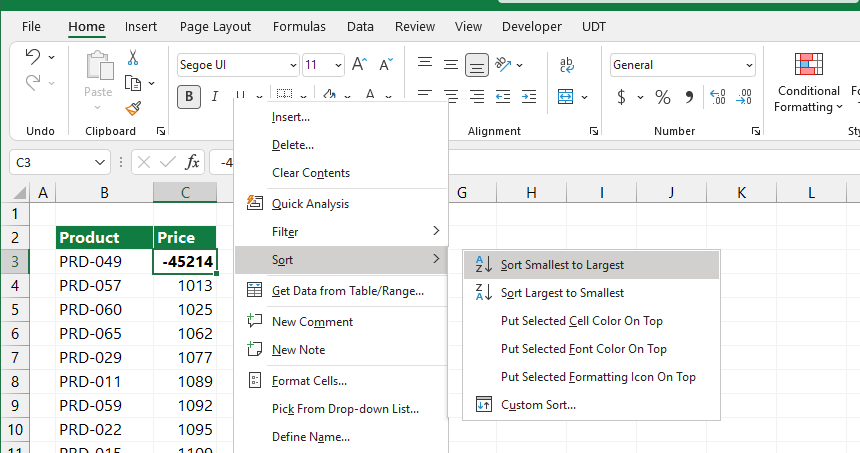This screenshot has width=860, height=453.
Task: Select cell B4 containing PRD-057
Action: tap(104, 286)
